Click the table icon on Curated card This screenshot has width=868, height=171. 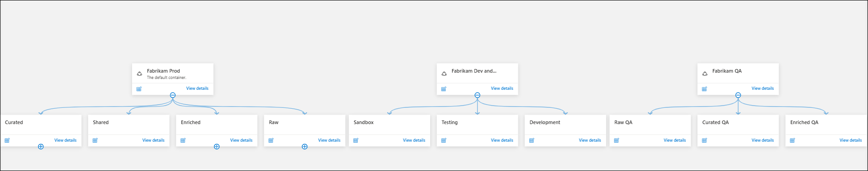coord(7,140)
